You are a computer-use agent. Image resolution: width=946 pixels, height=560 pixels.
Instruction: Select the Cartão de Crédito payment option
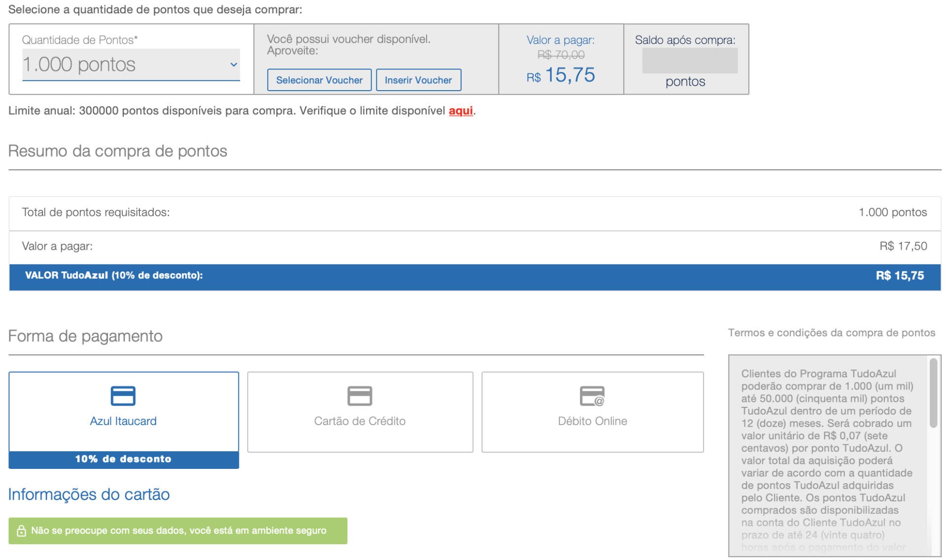point(360,412)
